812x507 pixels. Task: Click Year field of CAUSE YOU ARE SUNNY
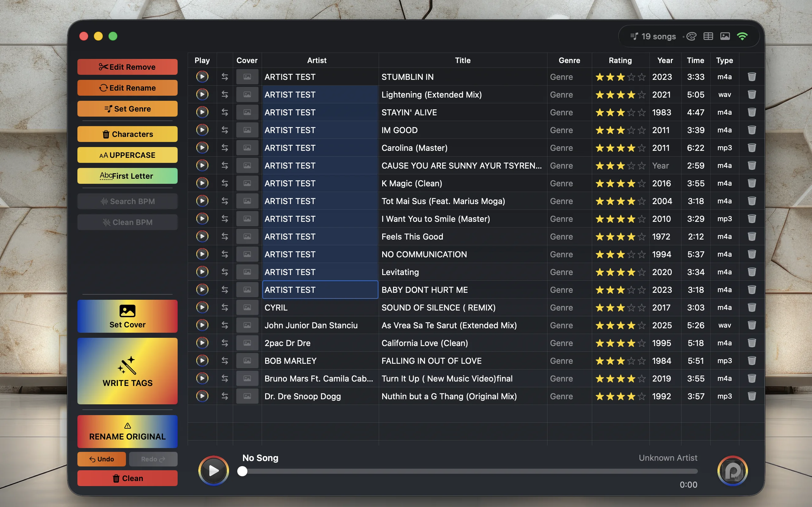[x=660, y=166]
